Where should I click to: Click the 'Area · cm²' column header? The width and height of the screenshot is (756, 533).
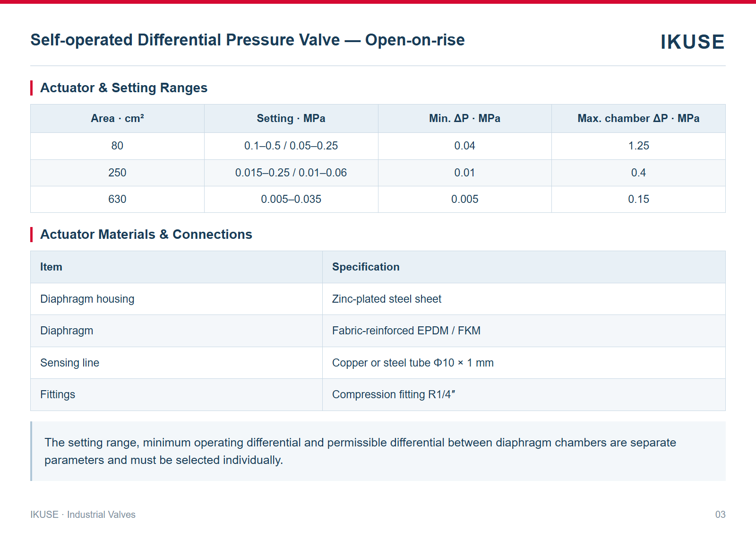(x=117, y=118)
